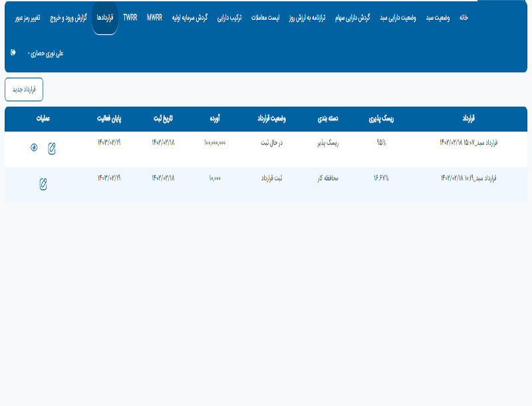Click the logout icon beside the username
The height and width of the screenshot is (406, 532).
click(13, 52)
